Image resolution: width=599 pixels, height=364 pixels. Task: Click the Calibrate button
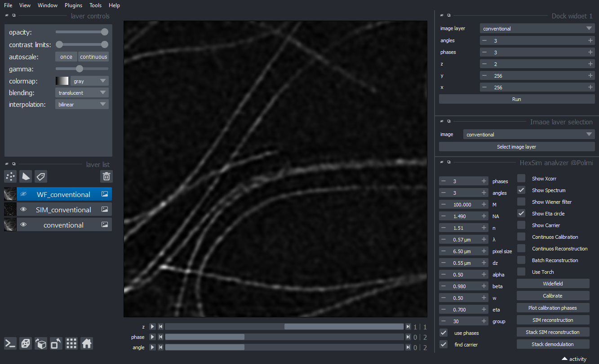click(x=552, y=296)
